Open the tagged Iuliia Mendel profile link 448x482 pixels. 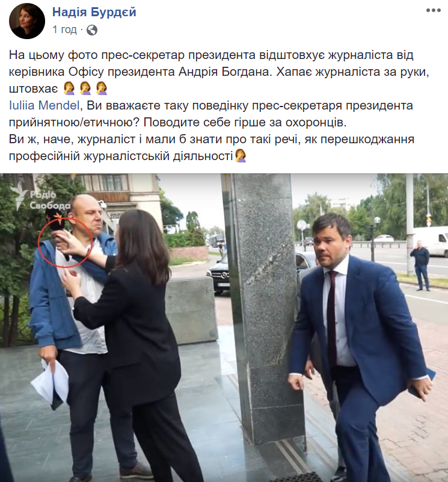click(x=44, y=105)
